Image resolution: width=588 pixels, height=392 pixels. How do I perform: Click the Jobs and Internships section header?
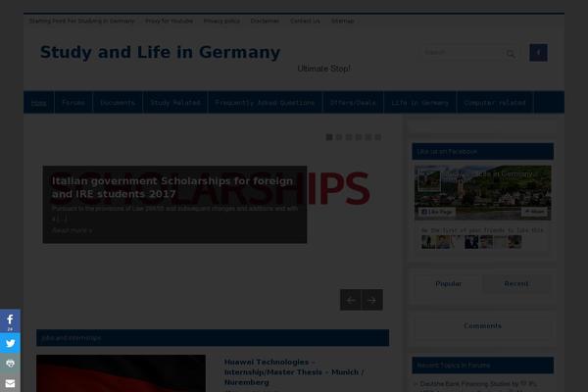[x=213, y=338]
